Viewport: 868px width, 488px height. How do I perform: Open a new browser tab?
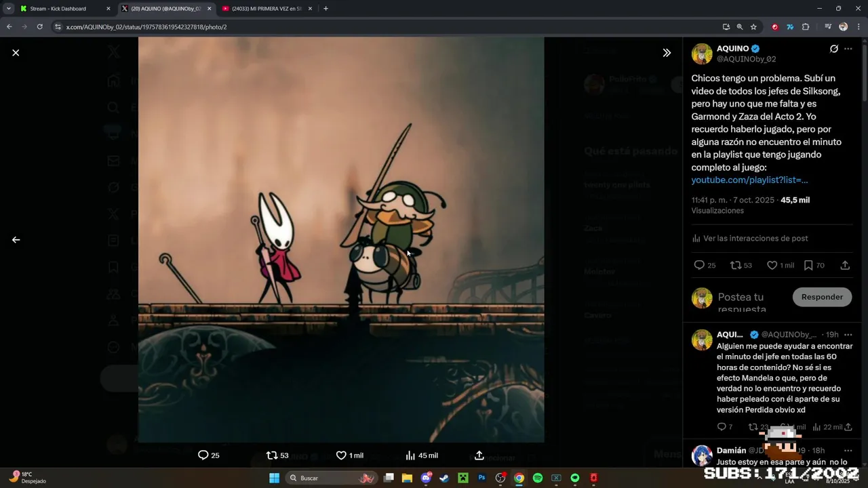click(x=325, y=9)
